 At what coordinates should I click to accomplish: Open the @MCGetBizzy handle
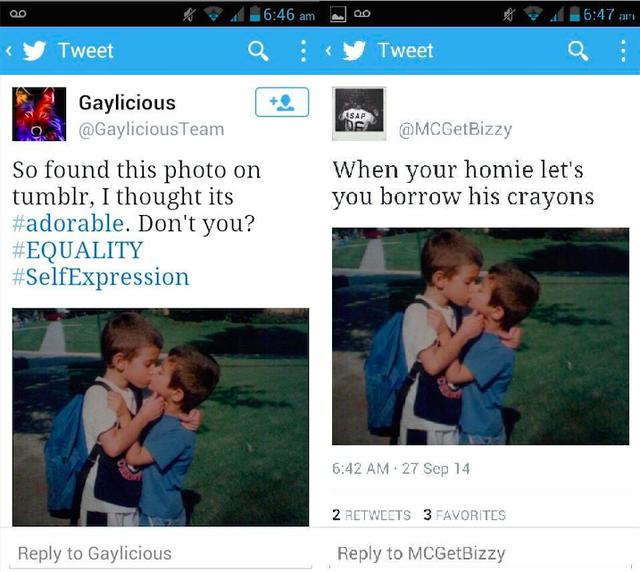coord(455,129)
